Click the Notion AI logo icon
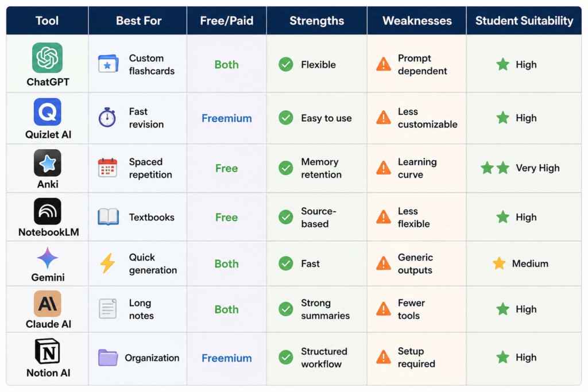 point(47,351)
